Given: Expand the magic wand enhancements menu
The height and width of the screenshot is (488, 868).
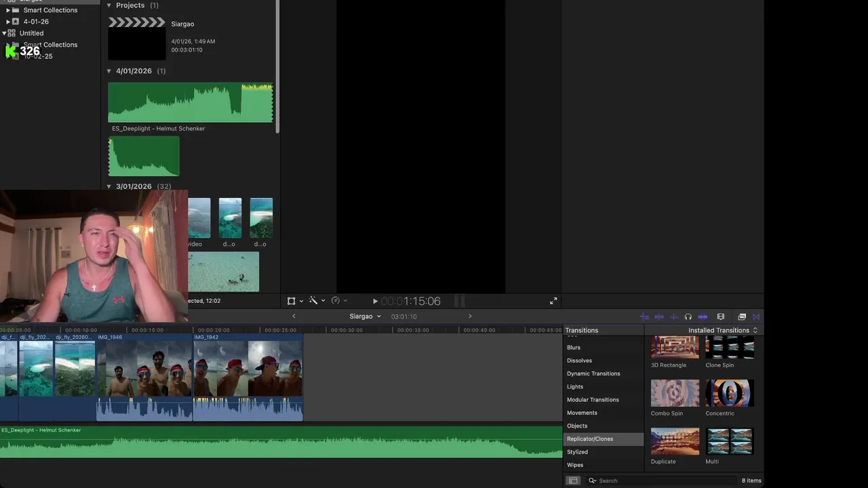Looking at the screenshot, I should 323,301.
